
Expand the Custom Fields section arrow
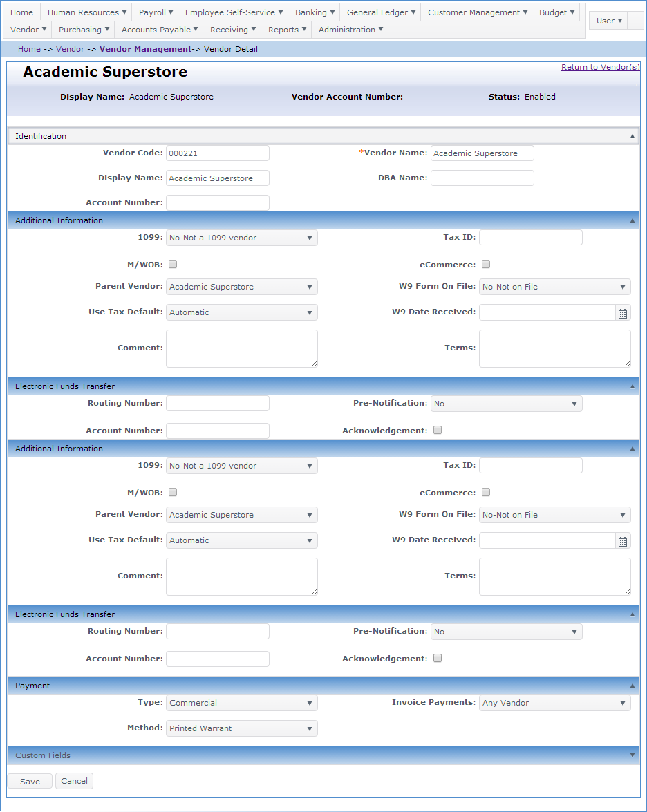click(x=632, y=755)
